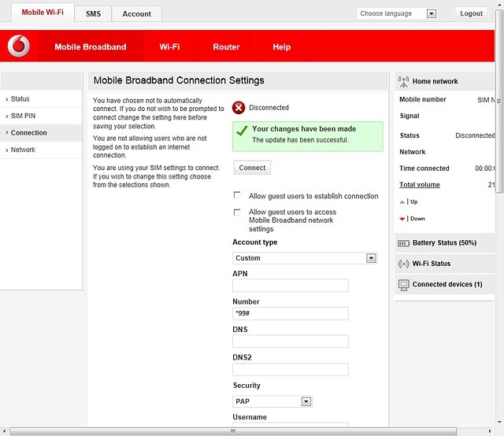Open the Security PAP dropdown
Viewport: 504px width, 436px height.
coord(272,401)
